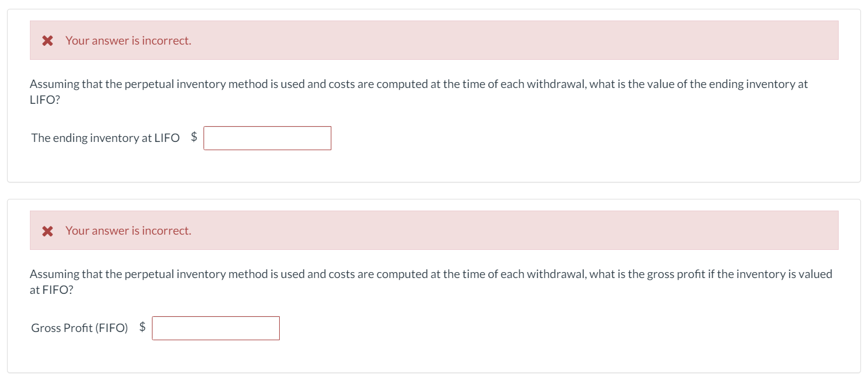Click the dollar sign before the LIFO input
This screenshot has height=376, width=868.
click(x=194, y=137)
